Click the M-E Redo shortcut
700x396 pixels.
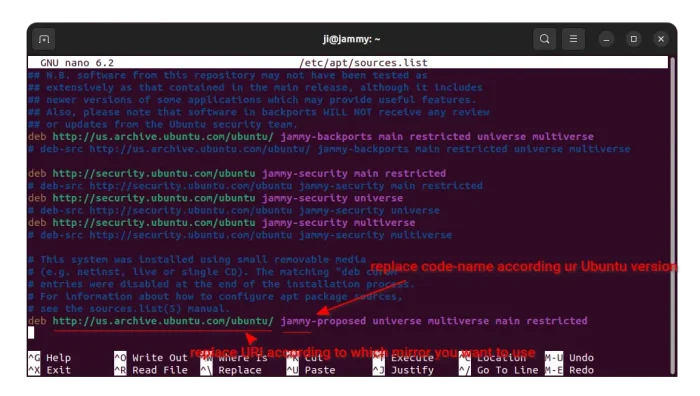click(x=570, y=370)
